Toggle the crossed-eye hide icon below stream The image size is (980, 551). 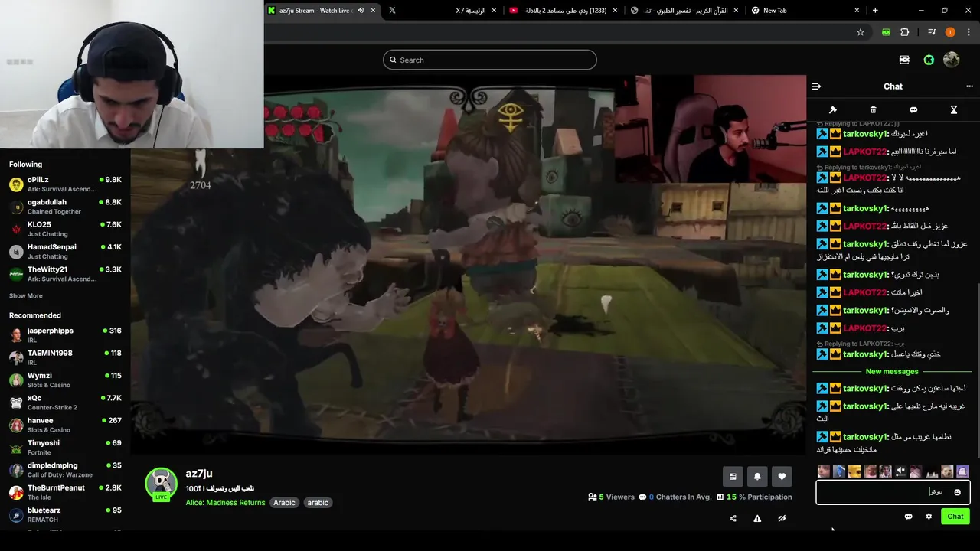pos(782,518)
